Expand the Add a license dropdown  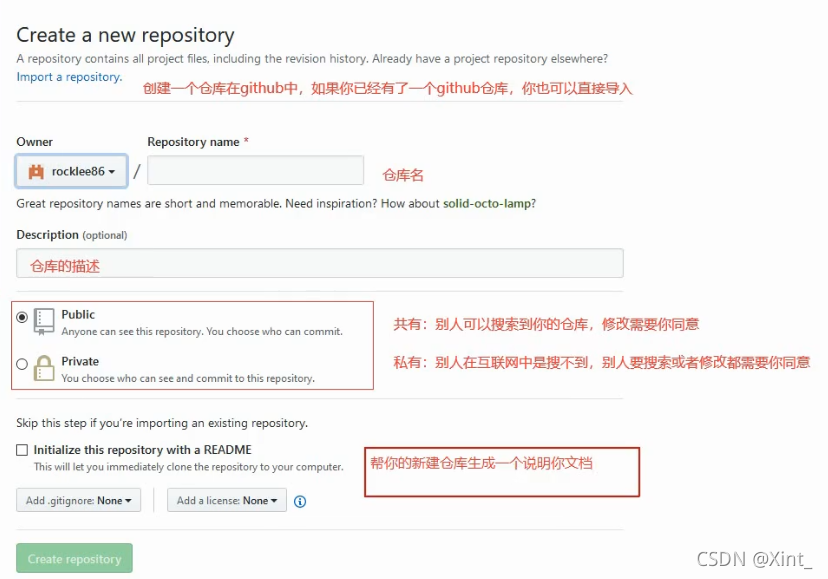click(x=227, y=500)
